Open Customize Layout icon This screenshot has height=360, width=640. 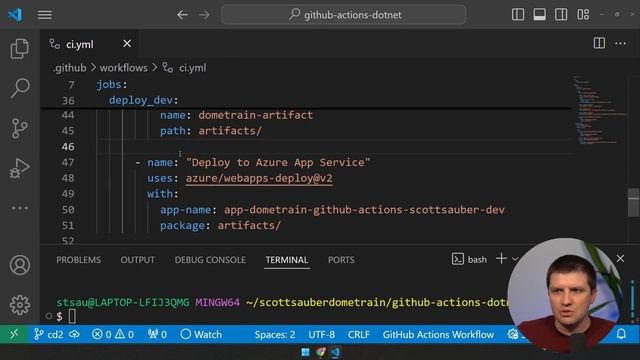click(583, 15)
